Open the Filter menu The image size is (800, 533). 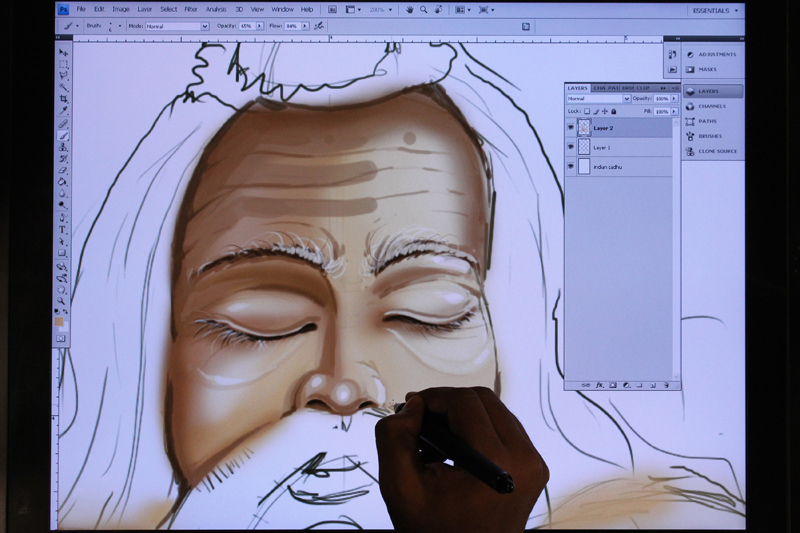190,9
